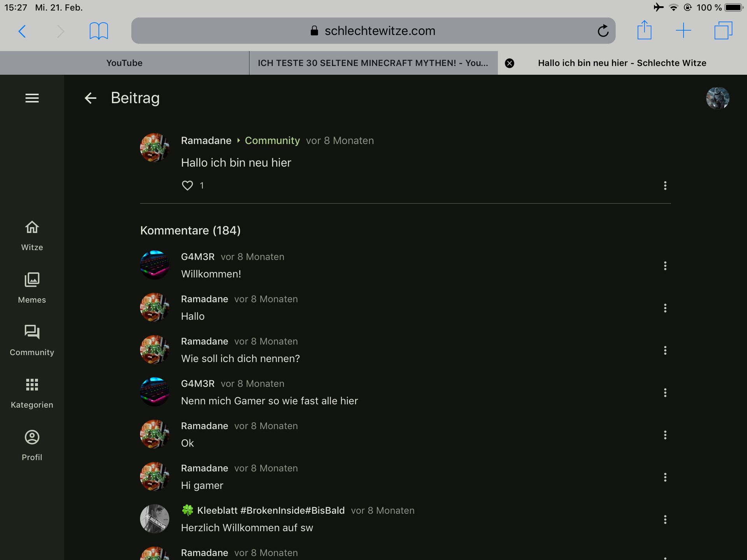Open options for main post
747x560 pixels.
(665, 185)
